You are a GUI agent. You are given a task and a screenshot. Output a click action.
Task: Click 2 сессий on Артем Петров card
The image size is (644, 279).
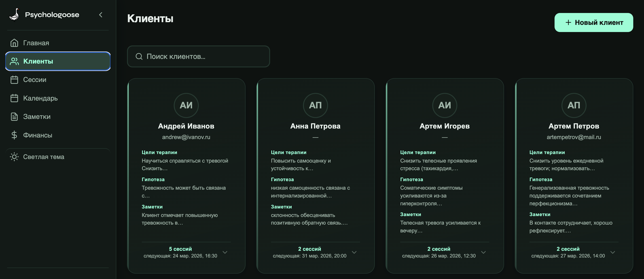coord(568,249)
